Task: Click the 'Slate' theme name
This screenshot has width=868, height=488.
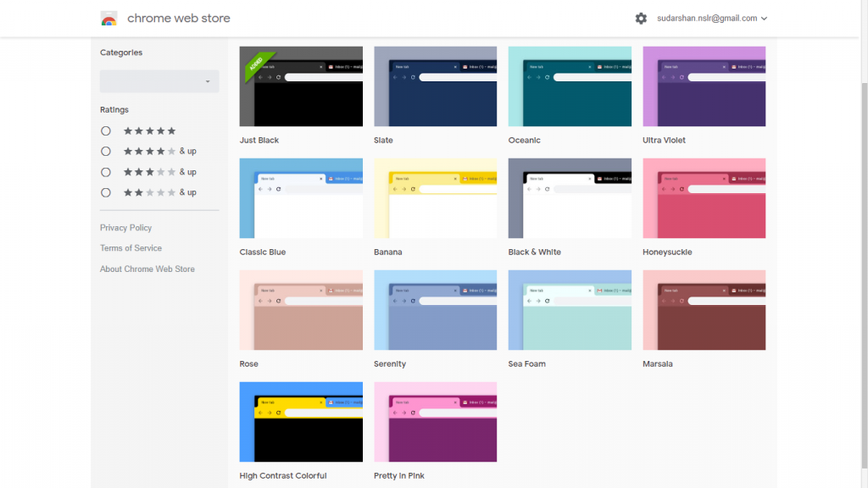Action: coord(383,140)
